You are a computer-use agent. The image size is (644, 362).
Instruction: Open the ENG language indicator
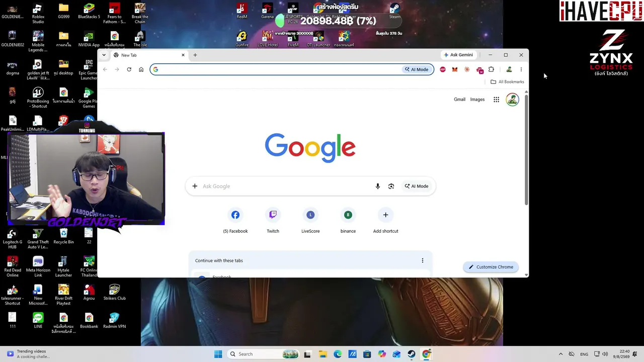click(x=584, y=354)
